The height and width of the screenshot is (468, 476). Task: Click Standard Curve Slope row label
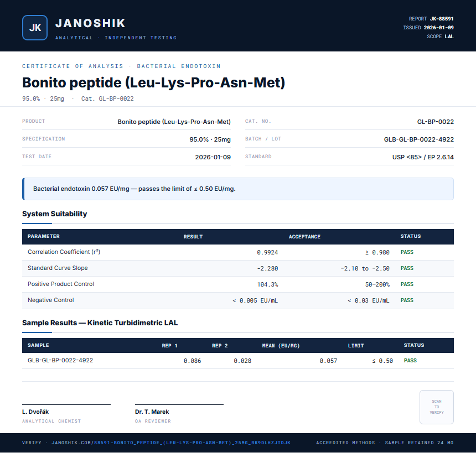coord(58,268)
